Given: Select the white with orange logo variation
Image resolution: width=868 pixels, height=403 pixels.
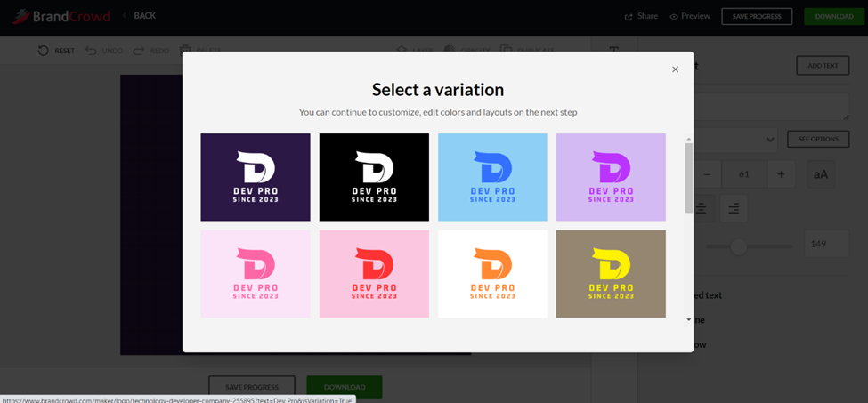Looking at the screenshot, I should click(x=492, y=274).
